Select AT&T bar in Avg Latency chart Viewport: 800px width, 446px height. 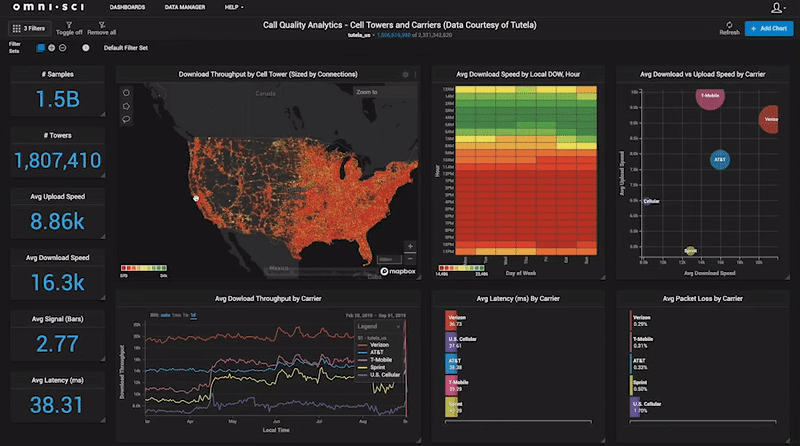pyautogui.click(x=451, y=364)
